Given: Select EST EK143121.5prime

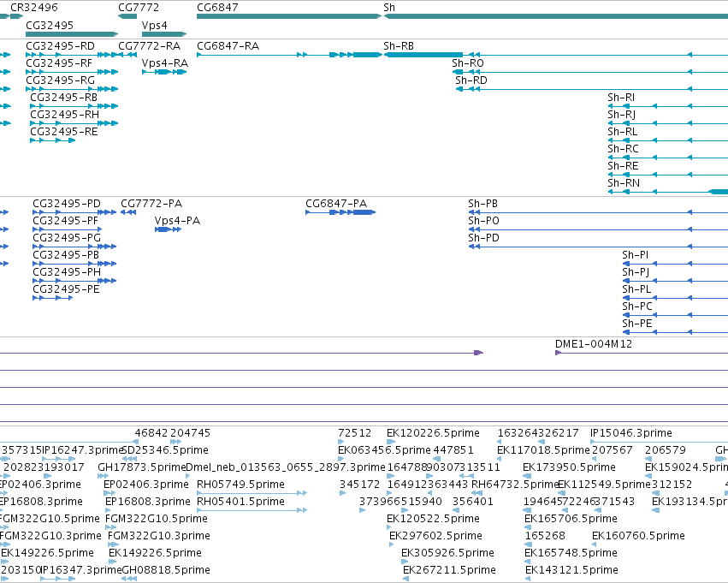Looking at the screenshot, I should click(x=571, y=571).
